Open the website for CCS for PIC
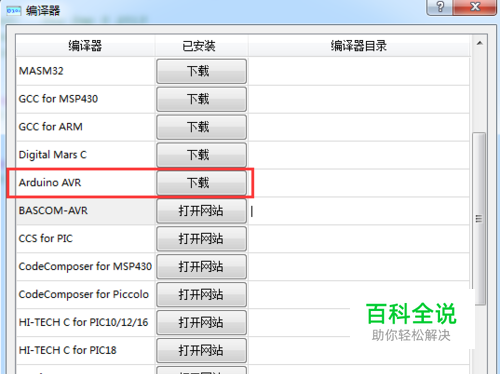Image resolution: width=500 pixels, height=374 pixels. pyautogui.click(x=201, y=239)
